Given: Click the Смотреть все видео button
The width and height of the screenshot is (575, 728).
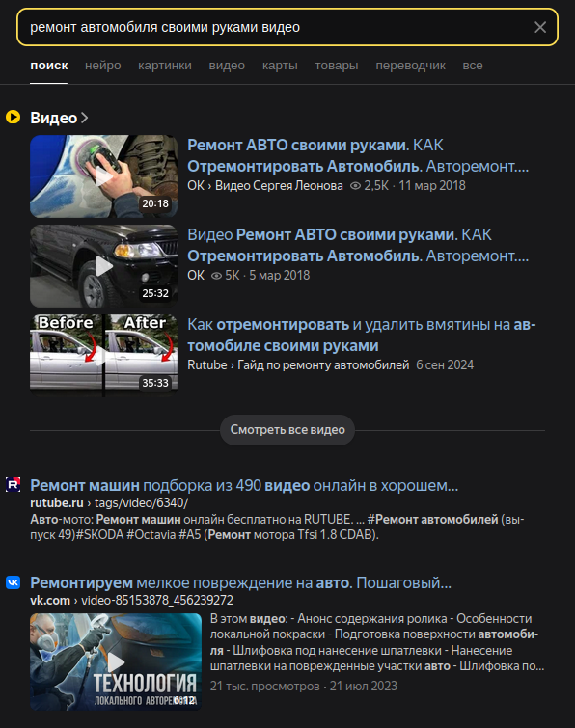Looking at the screenshot, I should (x=287, y=430).
